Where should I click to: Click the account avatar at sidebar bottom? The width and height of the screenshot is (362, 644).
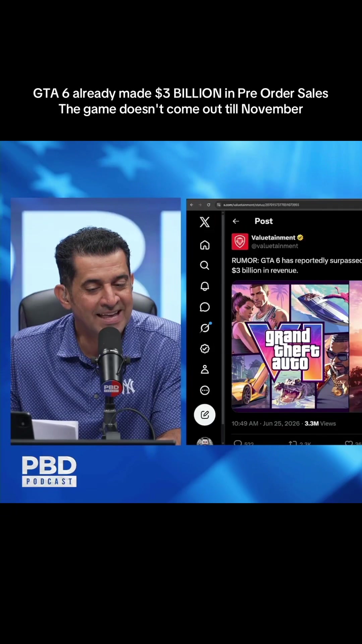pos(205,441)
